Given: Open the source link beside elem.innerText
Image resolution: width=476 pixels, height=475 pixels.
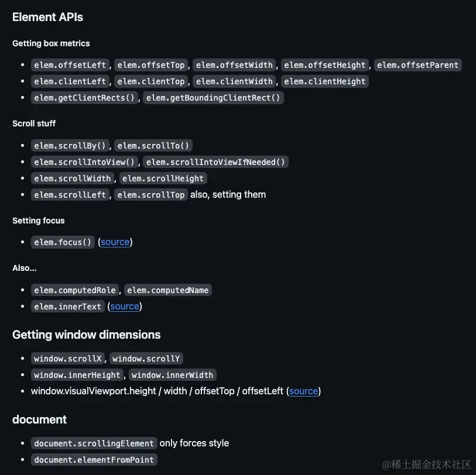Looking at the screenshot, I should (125, 307).
